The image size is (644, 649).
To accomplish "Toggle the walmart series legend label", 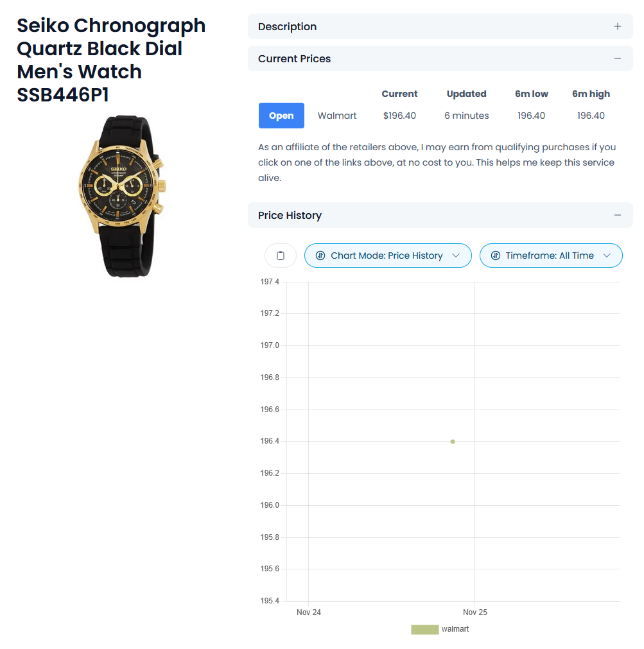I will click(455, 629).
